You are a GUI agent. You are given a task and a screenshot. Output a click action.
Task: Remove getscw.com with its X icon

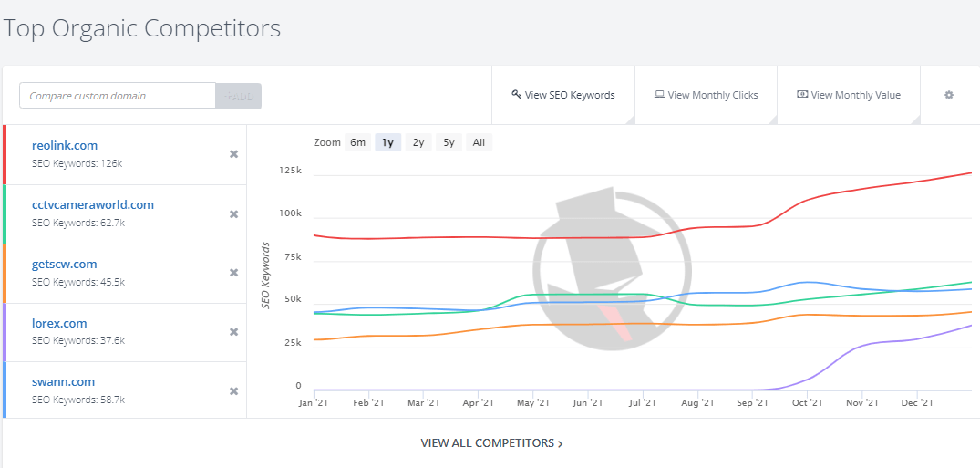tap(233, 273)
